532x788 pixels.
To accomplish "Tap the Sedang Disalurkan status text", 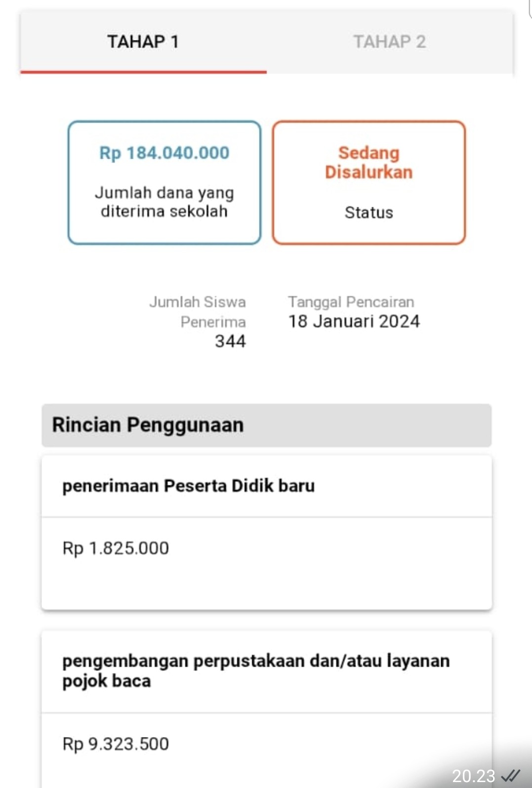I will pos(369,162).
